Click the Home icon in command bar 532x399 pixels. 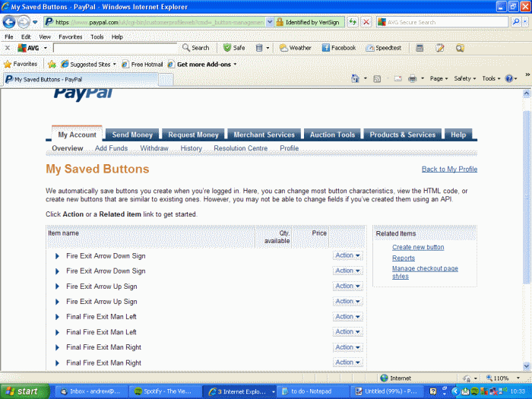click(355, 78)
